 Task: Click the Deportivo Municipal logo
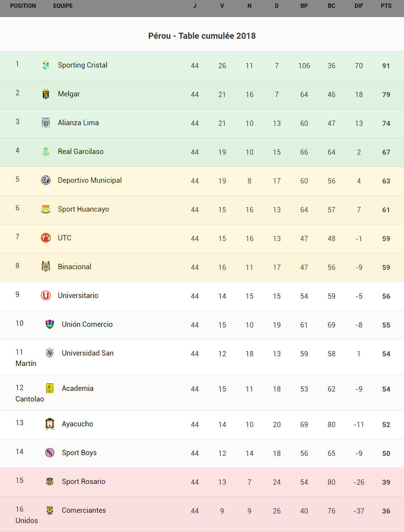coord(46,180)
